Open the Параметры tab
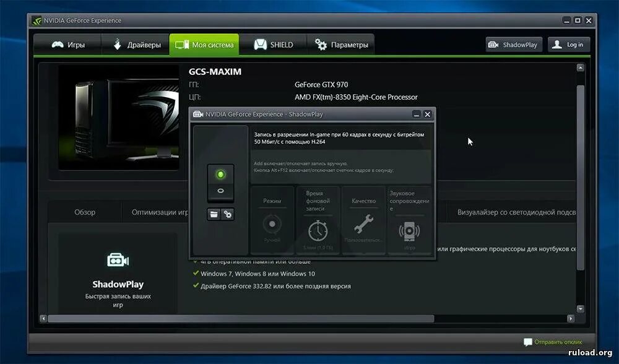This screenshot has width=619, height=364. [340, 45]
